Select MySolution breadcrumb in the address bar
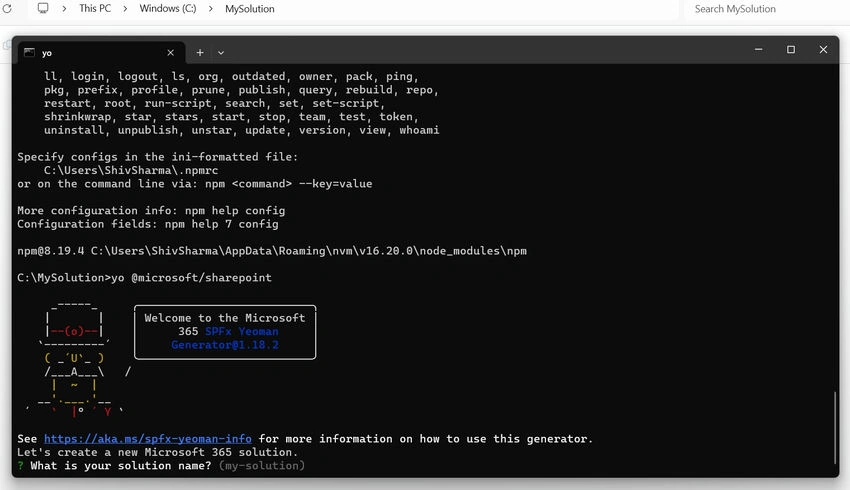Viewport: 850px width, 490px height. [x=250, y=9]
